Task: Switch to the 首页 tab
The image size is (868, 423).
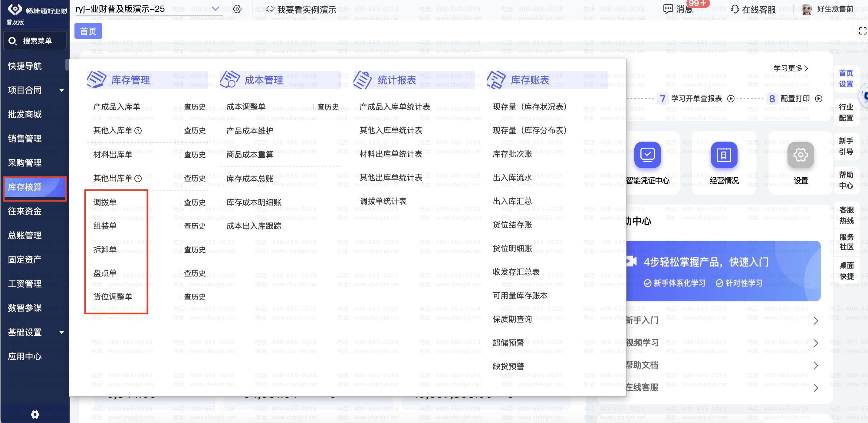Action: (88, 31)
